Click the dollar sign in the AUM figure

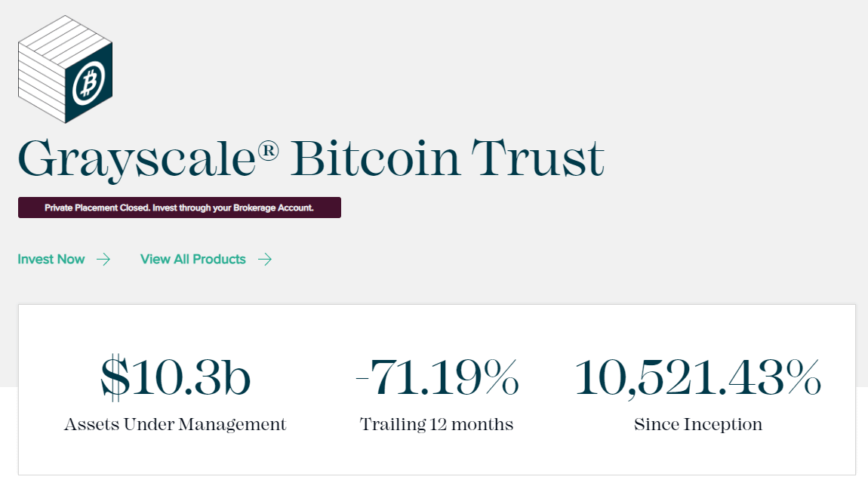click(x=115, y=378)
